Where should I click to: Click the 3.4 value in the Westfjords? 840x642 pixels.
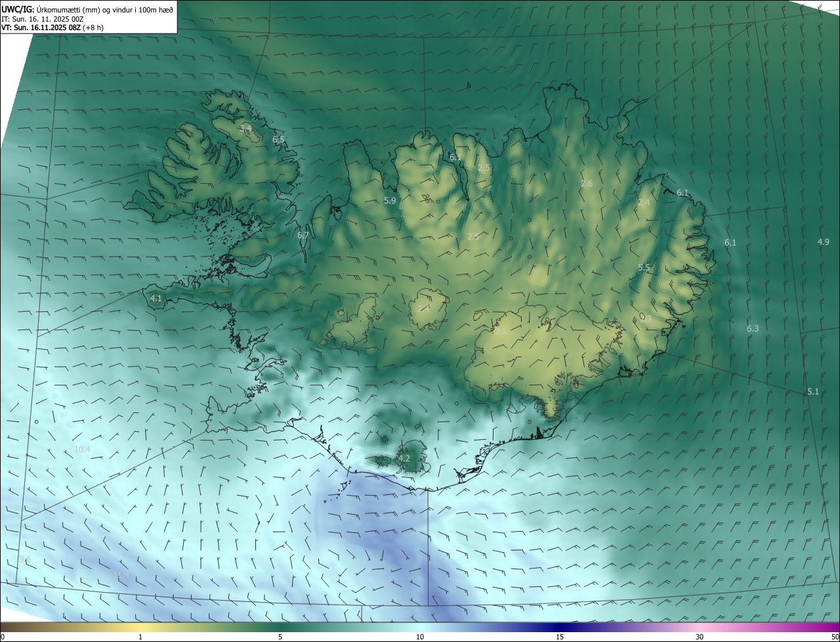coord(245,128)
